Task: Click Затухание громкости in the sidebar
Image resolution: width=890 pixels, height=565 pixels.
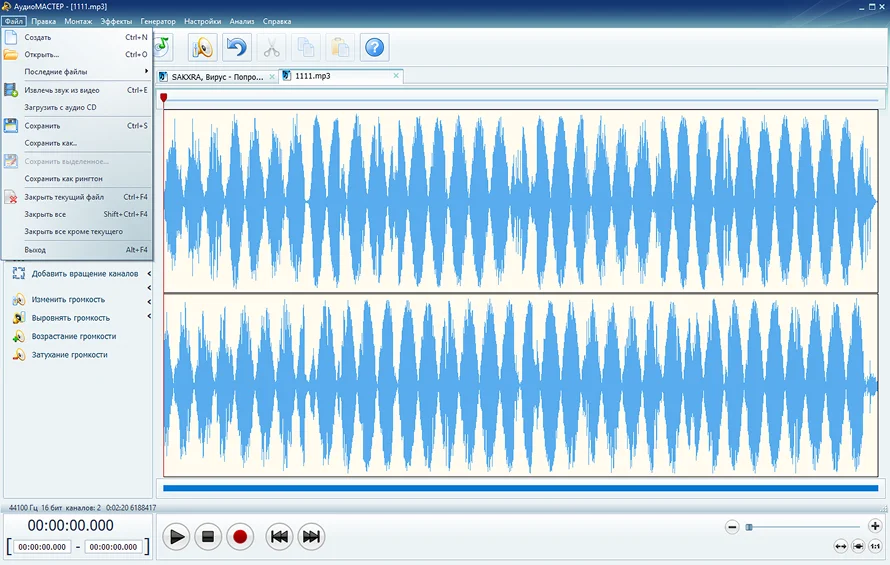Action: click(69, 355)
